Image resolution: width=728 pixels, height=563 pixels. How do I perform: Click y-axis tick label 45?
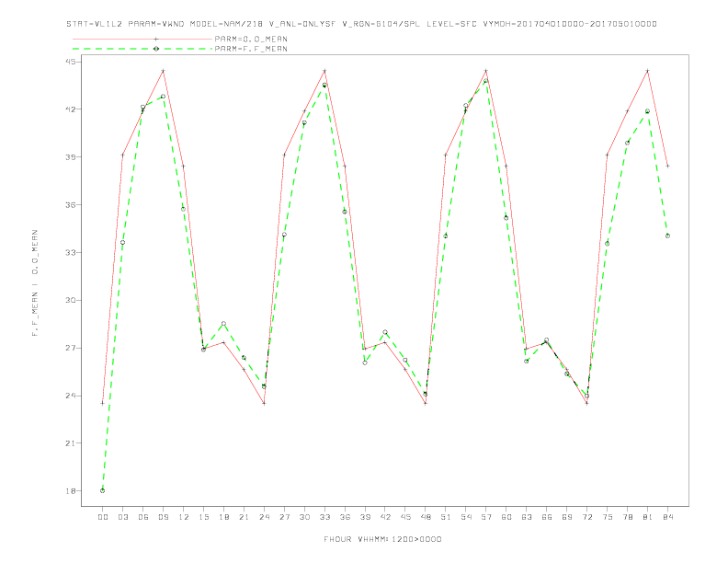click(x=71, y=62)
